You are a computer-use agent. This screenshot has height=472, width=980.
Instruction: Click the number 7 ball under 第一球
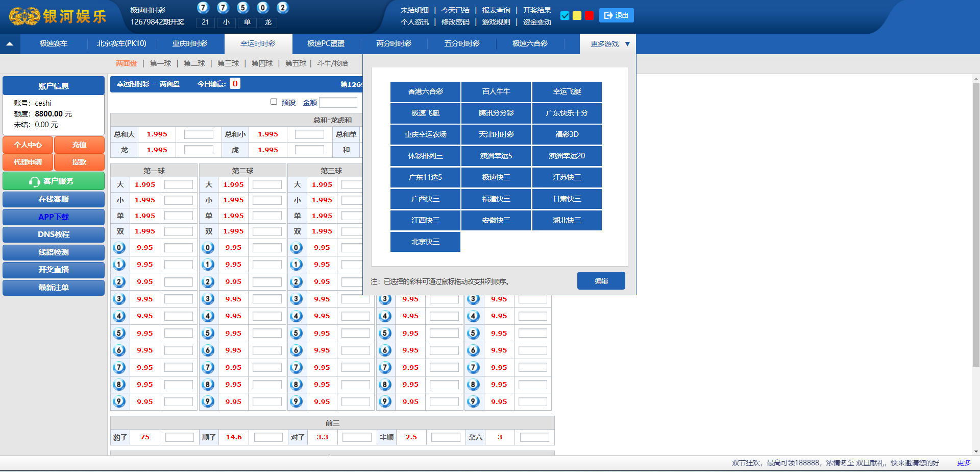coord(119,368)
